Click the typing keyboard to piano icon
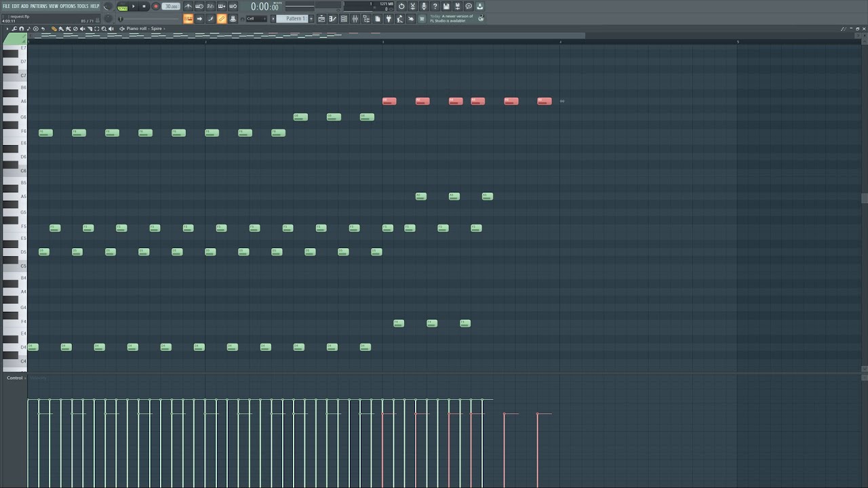The height and width of the screenshot is (488, 868). [188, 19]
